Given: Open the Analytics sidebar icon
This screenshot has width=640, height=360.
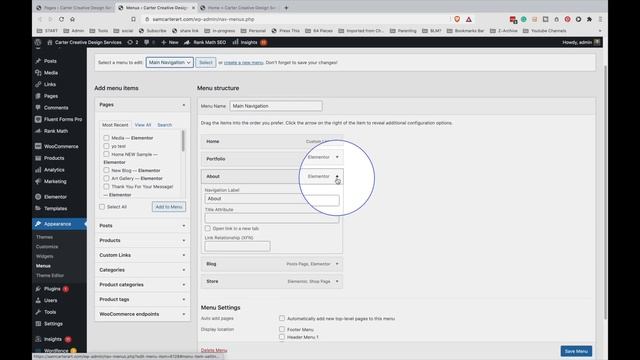Looking at the screenshot, I should (x=38, y=170).
